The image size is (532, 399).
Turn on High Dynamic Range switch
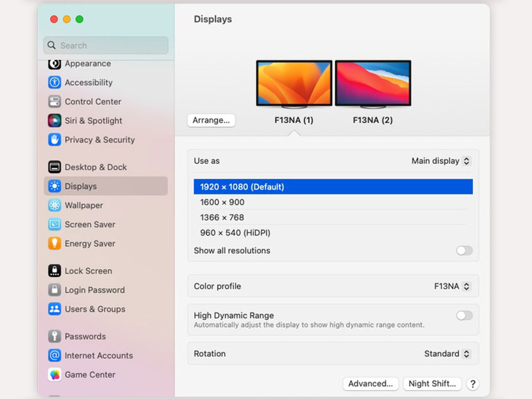[x=464, y=316]
